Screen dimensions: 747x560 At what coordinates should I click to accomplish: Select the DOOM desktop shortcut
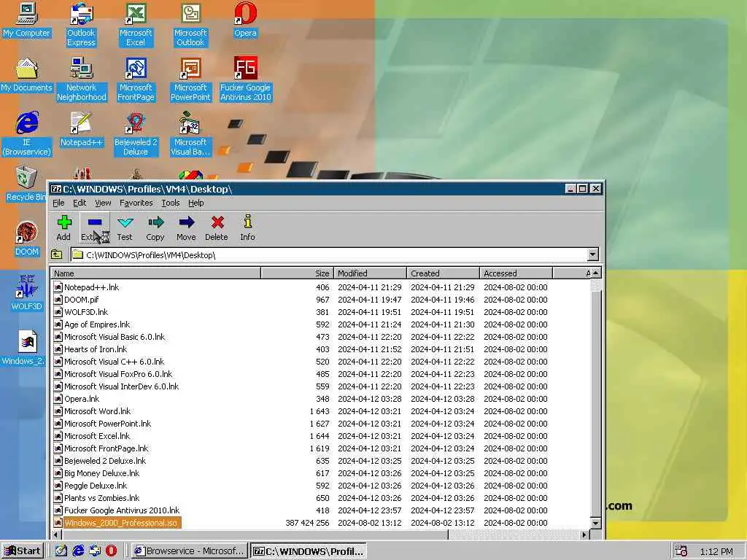pyautogui.click(x=27, y=239)
